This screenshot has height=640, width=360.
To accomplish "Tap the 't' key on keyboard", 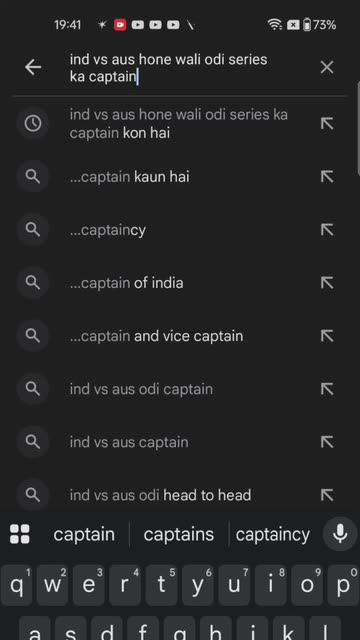I will pos(162,585).
